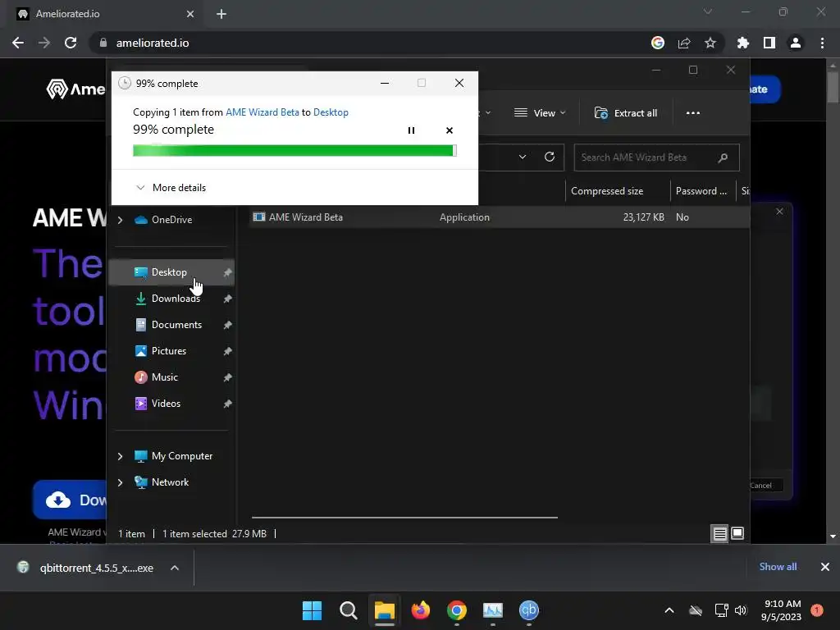
Task: Pause the file copy operation
Action: point(411,130)
